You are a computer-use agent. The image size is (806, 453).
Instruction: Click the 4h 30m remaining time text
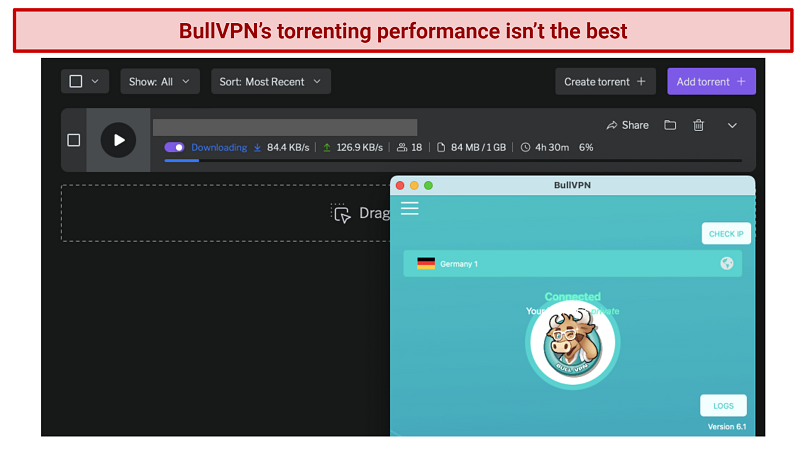click(552, 148)
